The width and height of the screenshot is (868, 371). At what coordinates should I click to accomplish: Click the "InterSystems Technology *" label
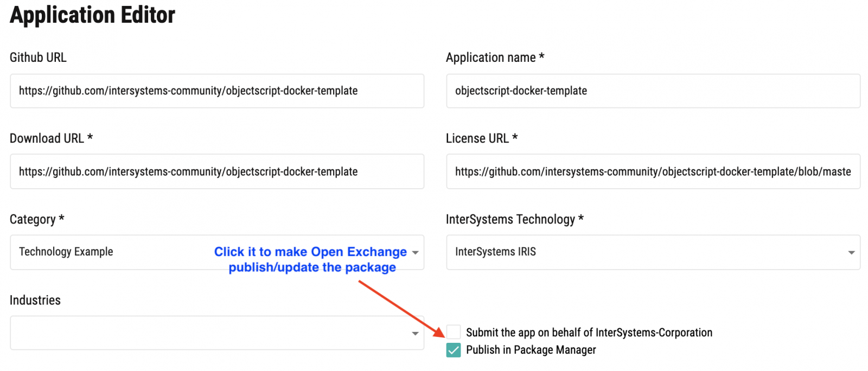click(x=514, y=219)
